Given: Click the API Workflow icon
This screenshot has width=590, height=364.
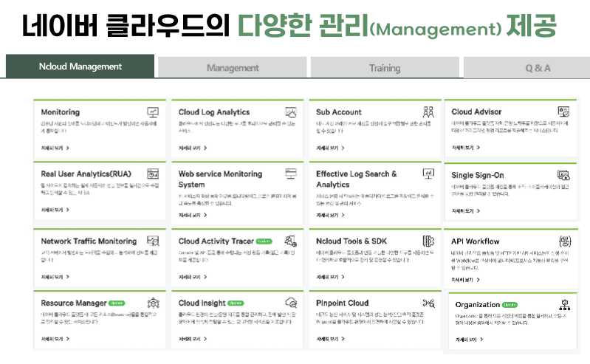Looking at the screenshot, I should click(565, 241).
